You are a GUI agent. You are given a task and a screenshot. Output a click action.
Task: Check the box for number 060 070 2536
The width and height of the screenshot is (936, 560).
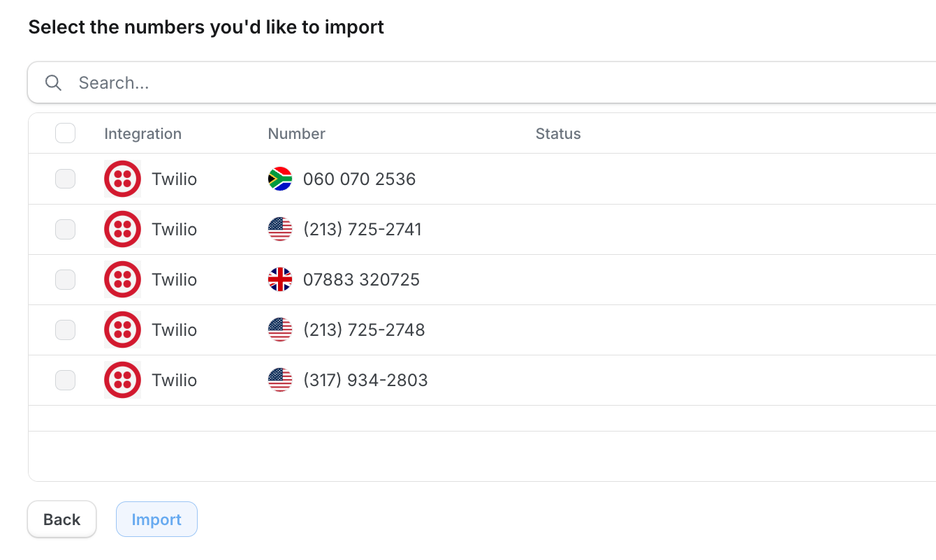pyautogui.click(x=65, y=179)
